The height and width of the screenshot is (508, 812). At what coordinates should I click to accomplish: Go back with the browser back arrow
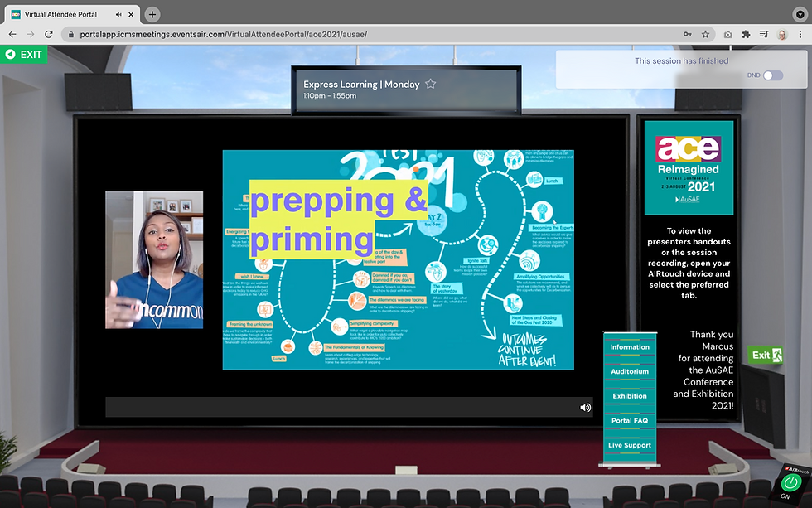click(x=12, y=34)
